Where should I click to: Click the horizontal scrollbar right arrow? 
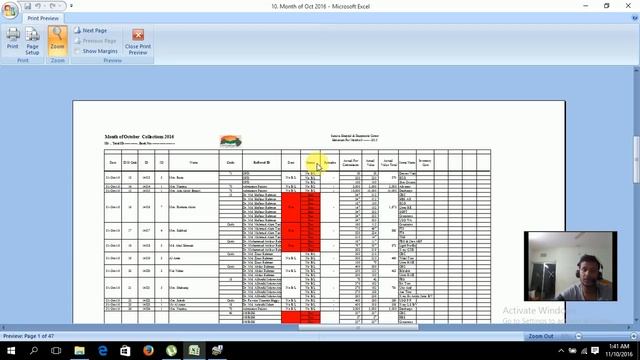[629, 327]
